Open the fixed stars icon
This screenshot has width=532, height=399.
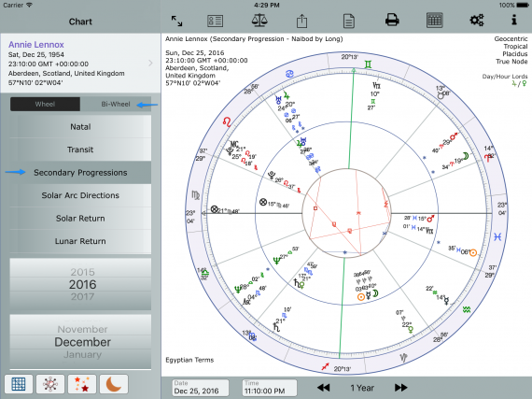tap(82, 384)
